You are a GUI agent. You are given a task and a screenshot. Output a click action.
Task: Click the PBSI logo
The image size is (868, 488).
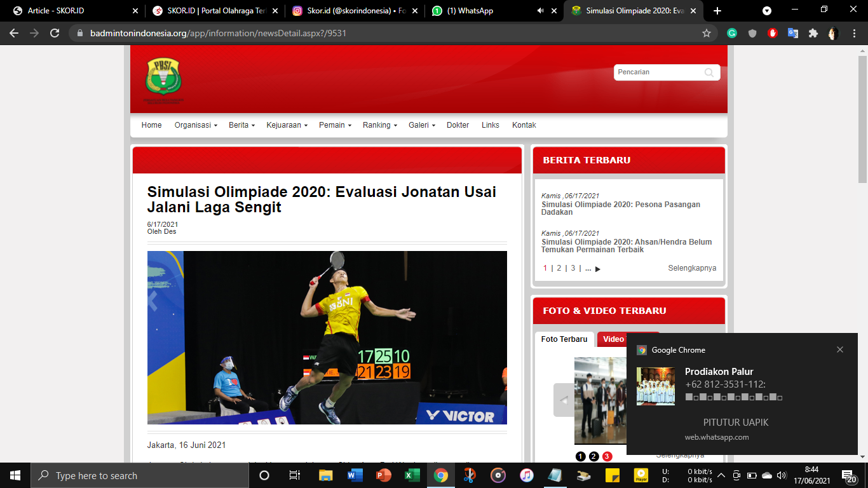pos(163,79)
